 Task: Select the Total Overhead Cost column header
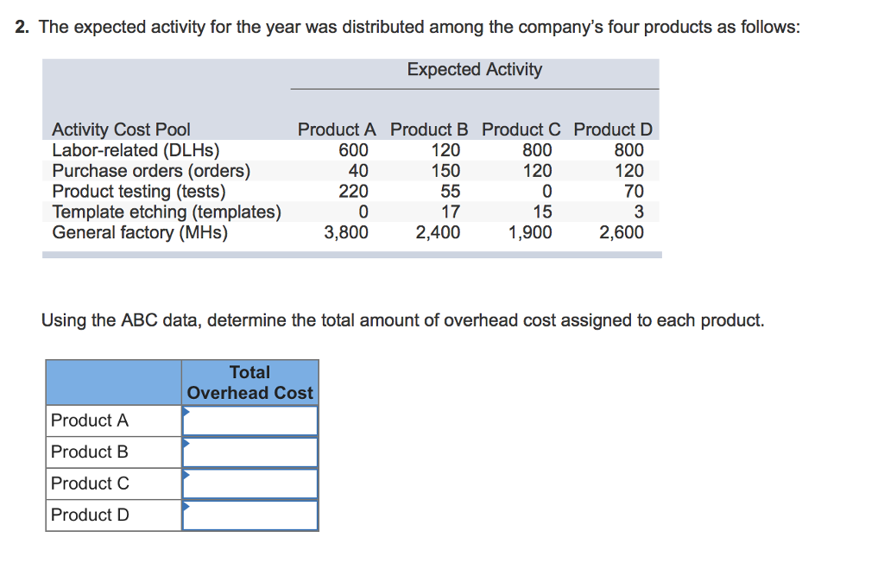[x=250, y=383]
